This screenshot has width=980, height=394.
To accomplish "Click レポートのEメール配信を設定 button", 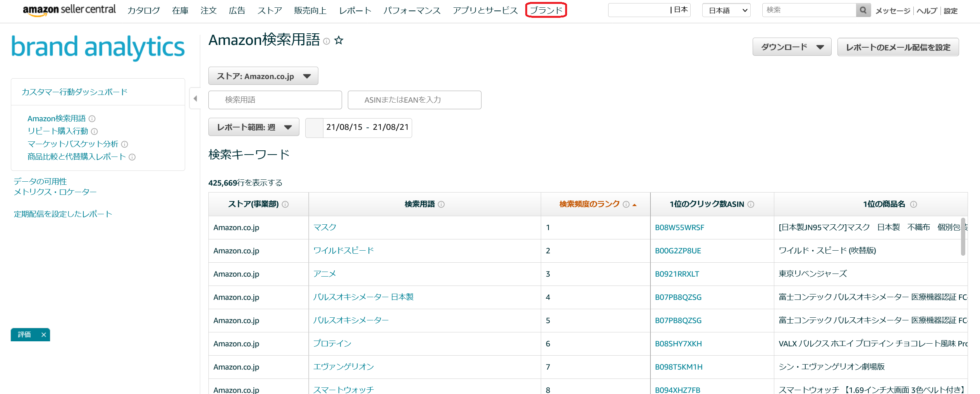I will (x=898, y=47).
